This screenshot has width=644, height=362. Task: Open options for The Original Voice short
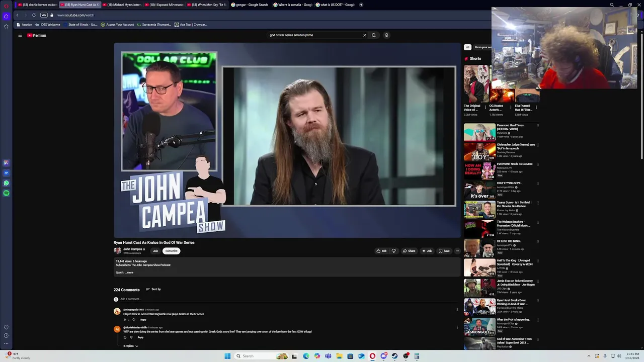(x=485, y=107)
